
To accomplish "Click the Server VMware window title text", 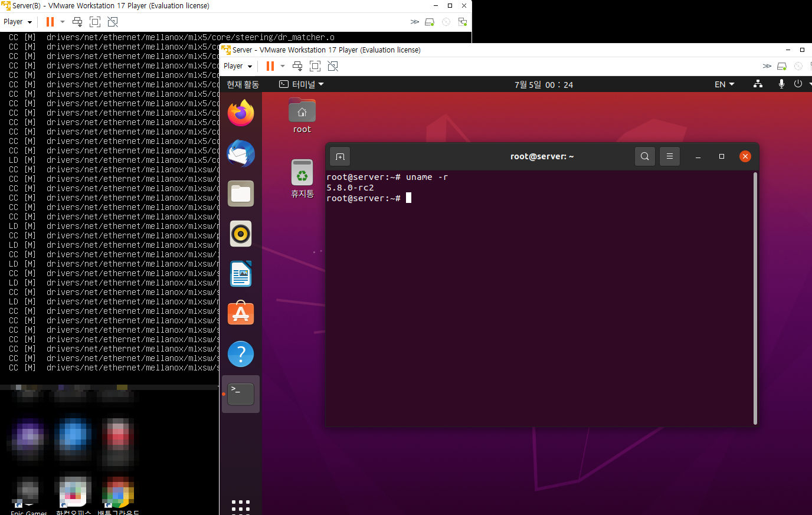I will click(x=326, y=50).
